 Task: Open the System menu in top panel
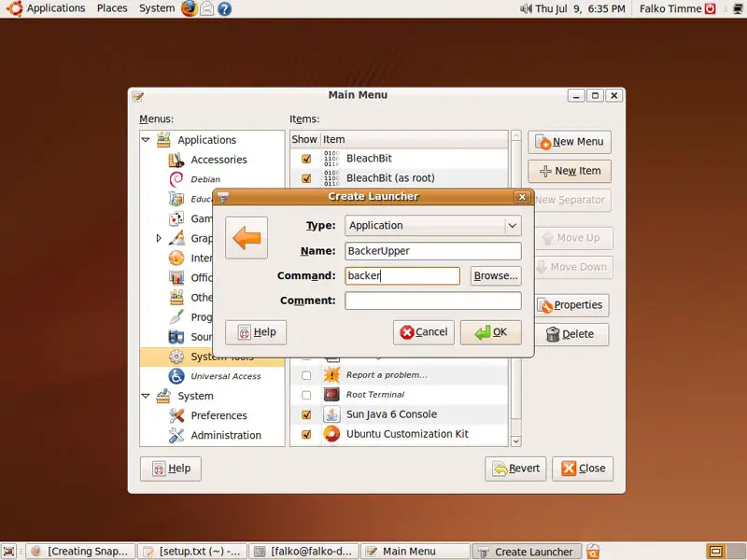(x=157, y=8)
